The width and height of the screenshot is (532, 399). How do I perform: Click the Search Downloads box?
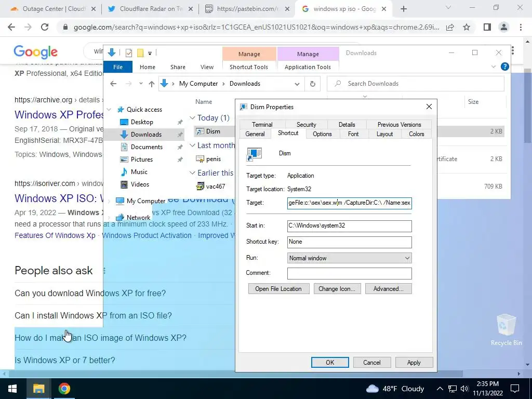416,84
